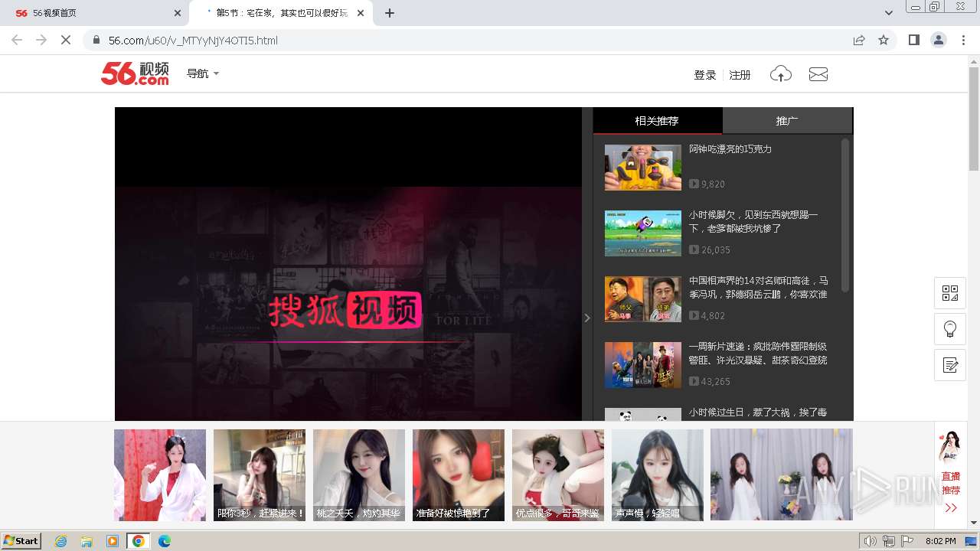Open live thumbnail 优点很多，哥哥来鉴

pyautogui.click(x=558, y=475)
